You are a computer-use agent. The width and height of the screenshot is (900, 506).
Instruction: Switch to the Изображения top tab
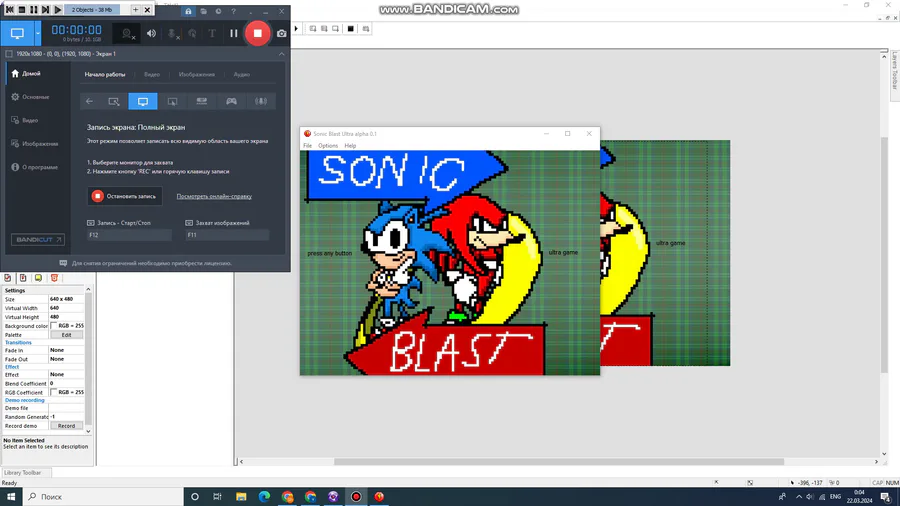pos(197,75)
